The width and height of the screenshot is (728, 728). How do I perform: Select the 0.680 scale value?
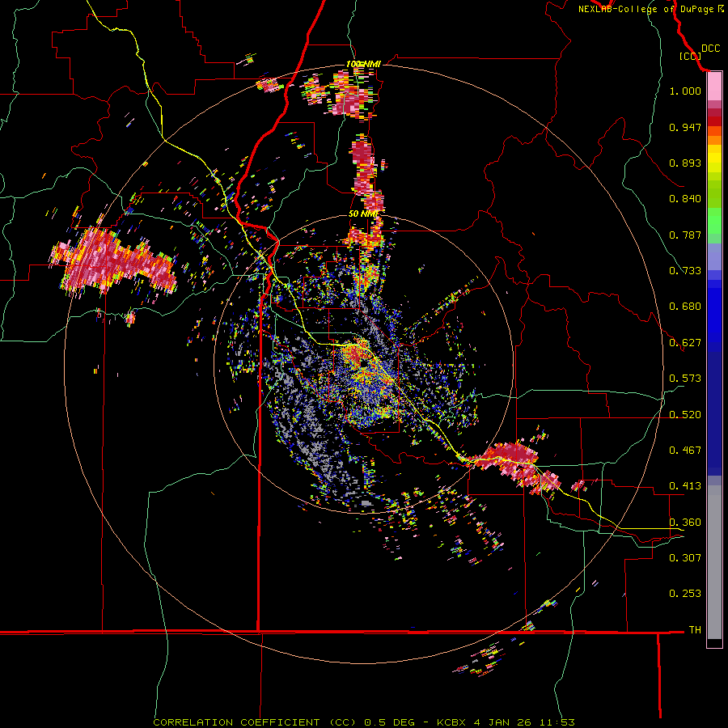(x=685, y=307)
